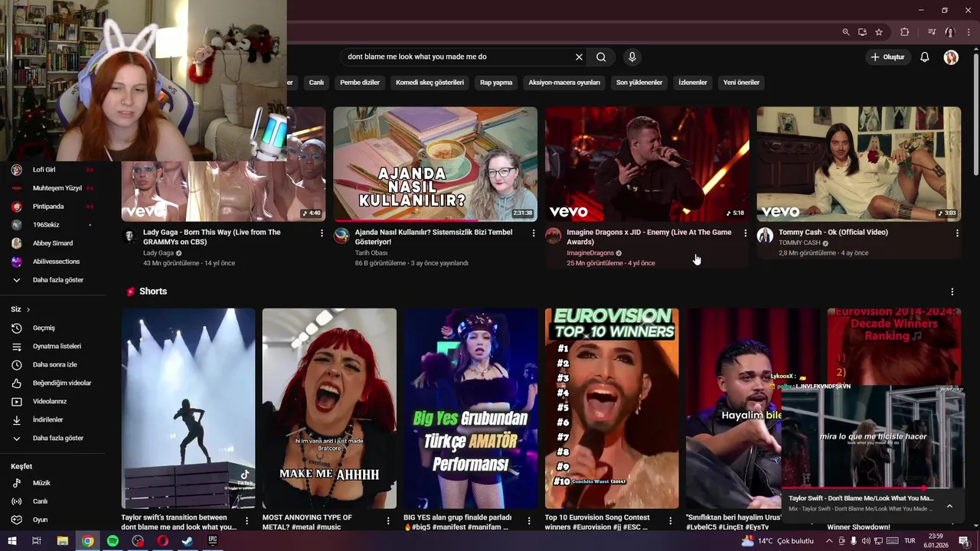Open options for BIG YES alan grup Short
Image resolution: width=980 pixels, height=551 pixels.
(529, 521)
